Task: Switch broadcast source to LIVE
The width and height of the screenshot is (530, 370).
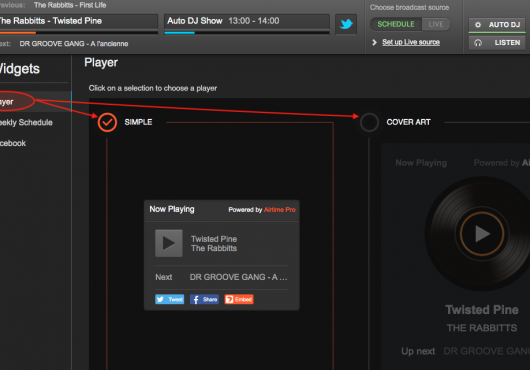Action: (436, 24)
